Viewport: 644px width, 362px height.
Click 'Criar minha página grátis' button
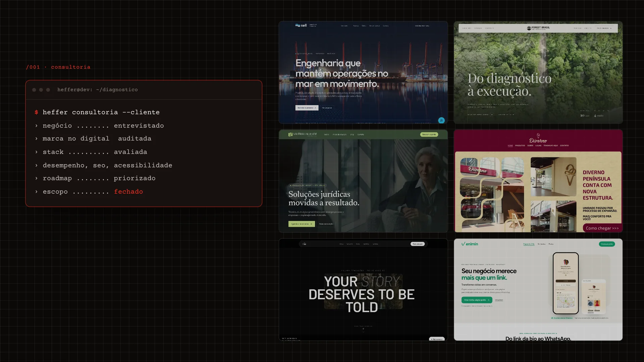coord(477,300)
